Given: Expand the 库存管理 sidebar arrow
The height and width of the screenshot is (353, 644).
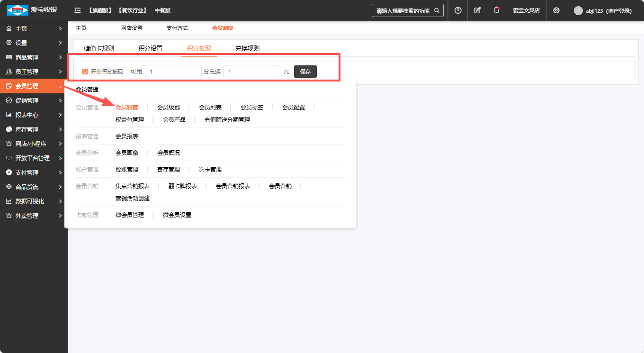Looking at the screenshot, I should (x=60, y=129).
